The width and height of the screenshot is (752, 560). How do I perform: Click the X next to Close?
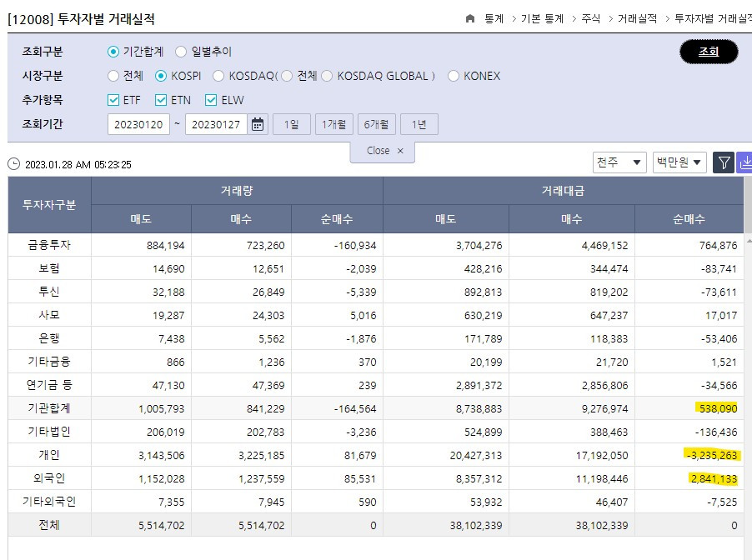click(x=400, y=151)
